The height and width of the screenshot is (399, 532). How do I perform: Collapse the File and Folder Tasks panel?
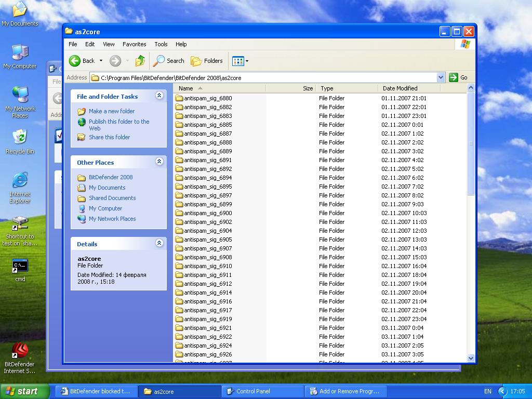[159, 96]
